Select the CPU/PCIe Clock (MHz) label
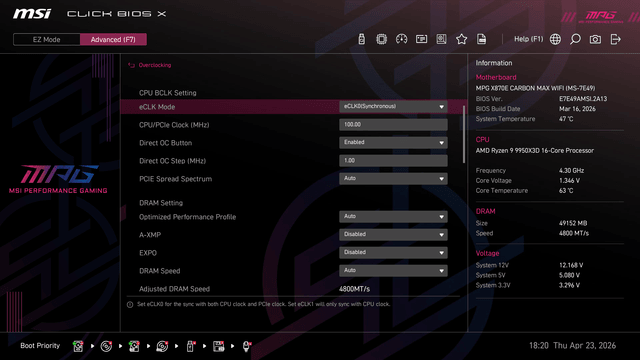The image size is (640, 360). [x=174, y=125]
